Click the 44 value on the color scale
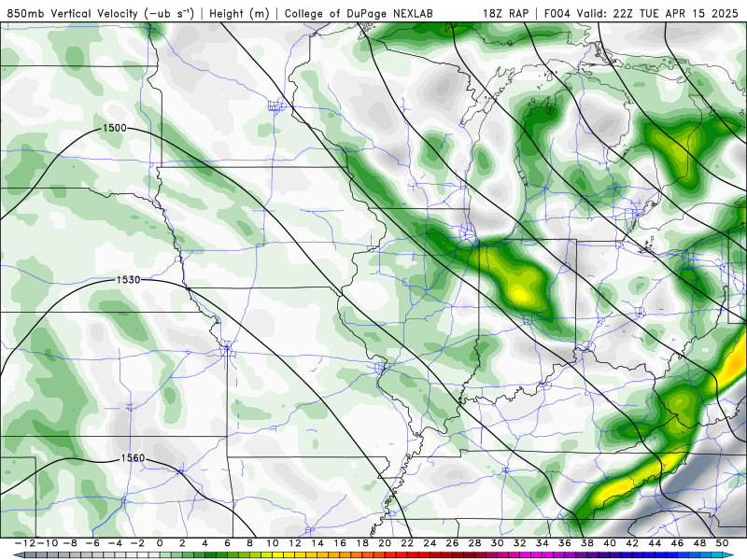Viewport: 747px width, 560px height. click(655, 543)
